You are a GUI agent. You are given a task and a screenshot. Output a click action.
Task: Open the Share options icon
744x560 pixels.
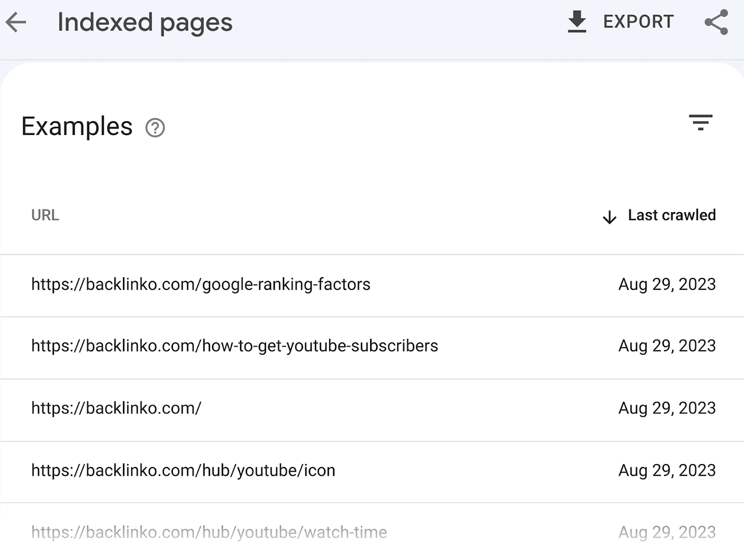pos(716,21)
